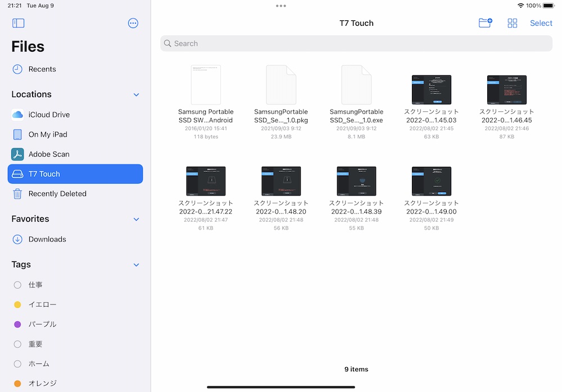Click the magnifying glass search icon
This screenshot has height=392, width=562.
(x=167, y=43)
